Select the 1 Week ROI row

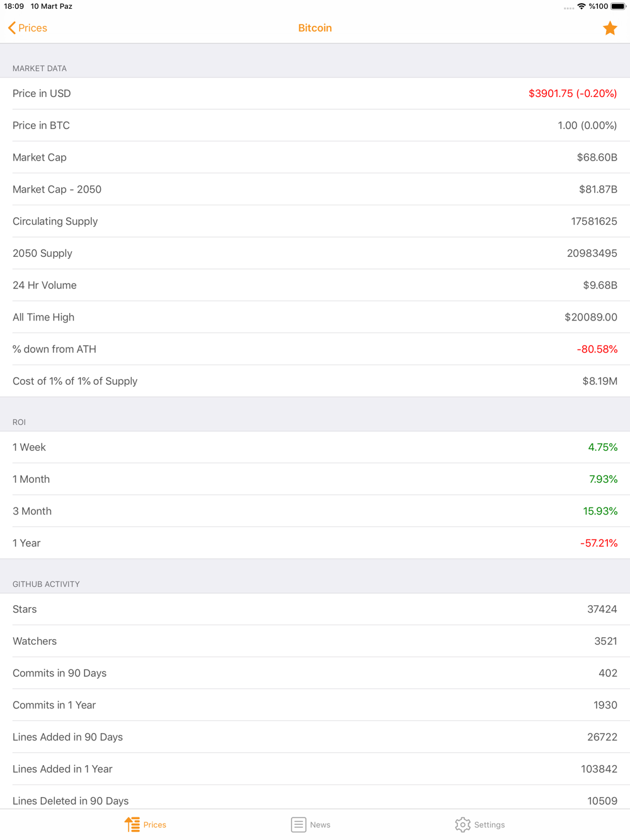tap(315, 447)
